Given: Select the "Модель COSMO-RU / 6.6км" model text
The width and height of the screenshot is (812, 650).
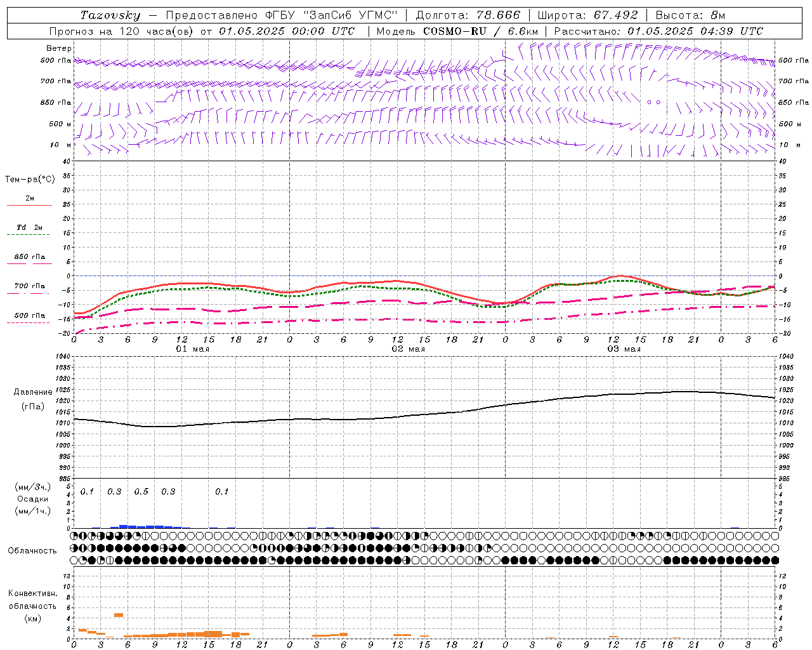Looking at the screenshot, I should pyautogui.click(x=457, y=31).
